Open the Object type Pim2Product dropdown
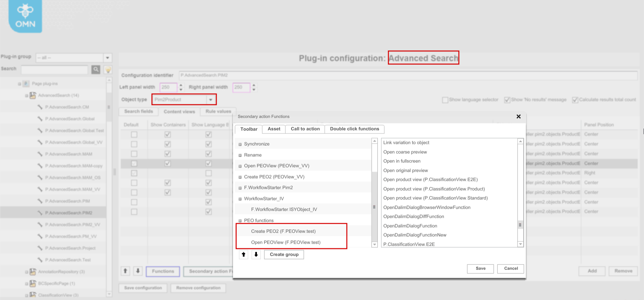Viewport: 644px width, 300px height. click(x=211, y=100)
